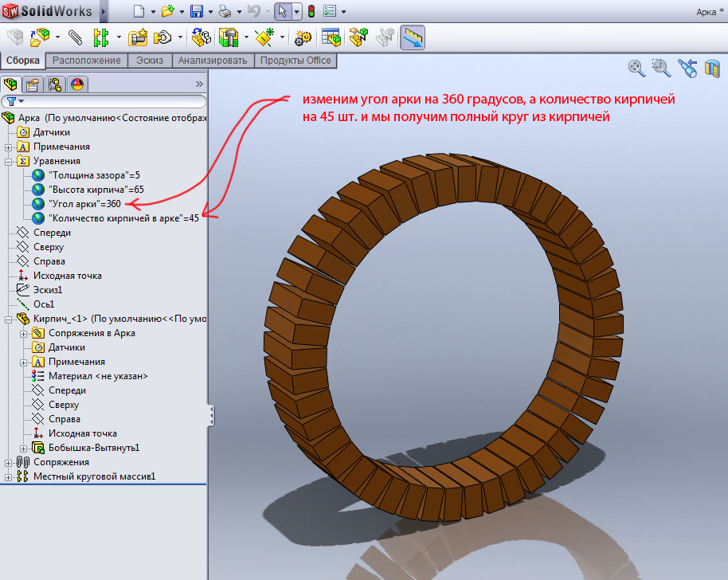Switch to the Эскиз tab

[150, 61]
